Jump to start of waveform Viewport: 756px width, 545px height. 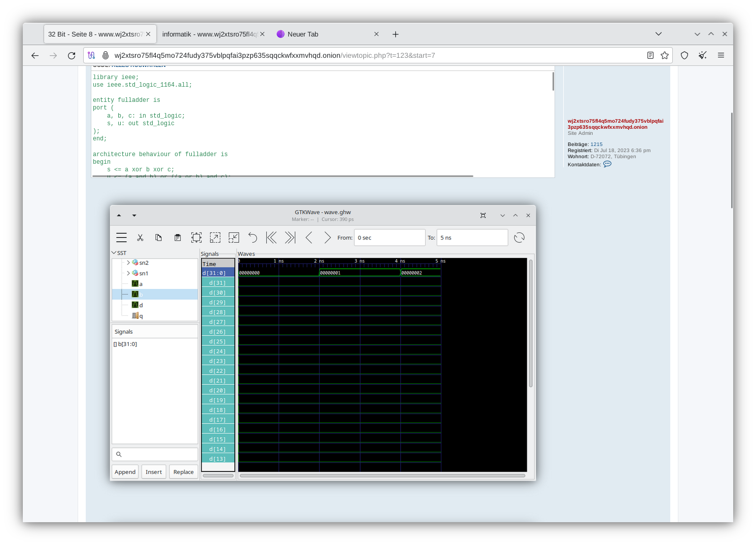[271, 237]
